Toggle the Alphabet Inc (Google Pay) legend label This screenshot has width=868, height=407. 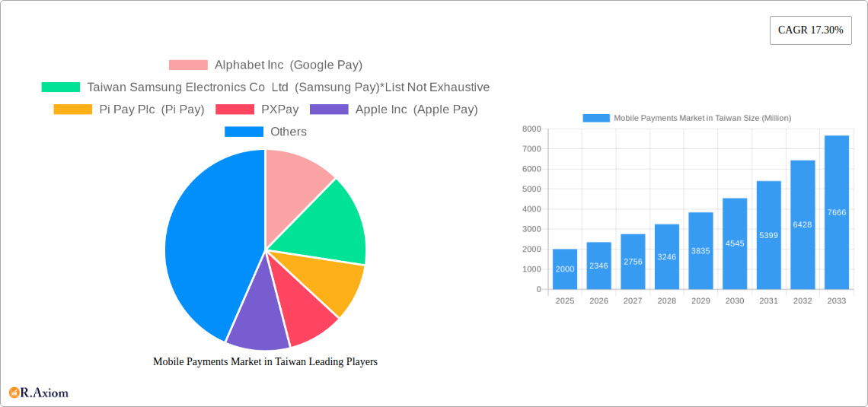pyautogui.click(x=289, y=65)
